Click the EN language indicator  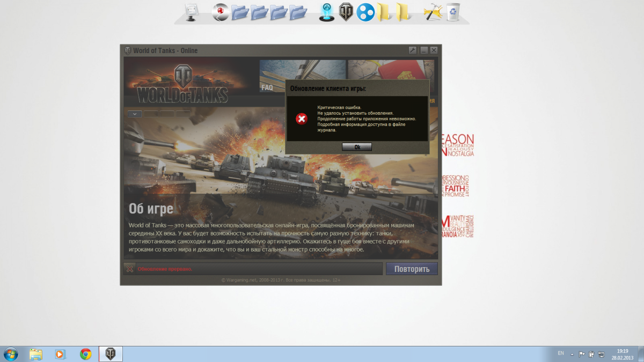pos(561,353)
